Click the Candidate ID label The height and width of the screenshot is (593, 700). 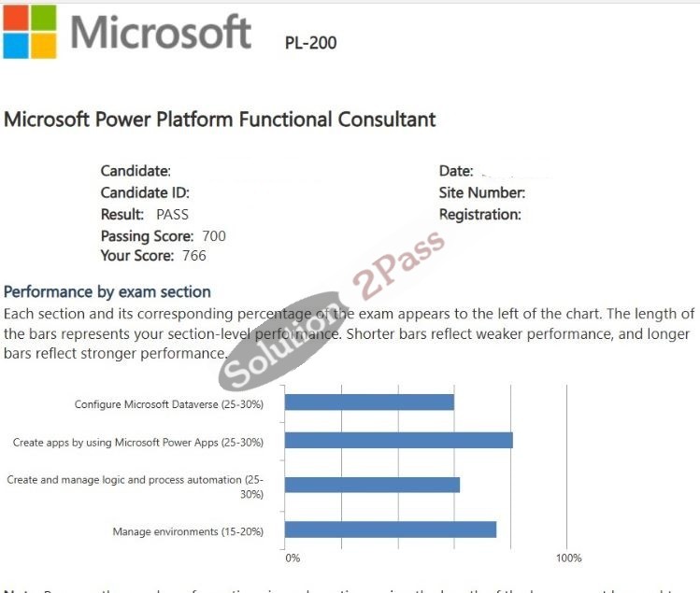tap(145, 192)
